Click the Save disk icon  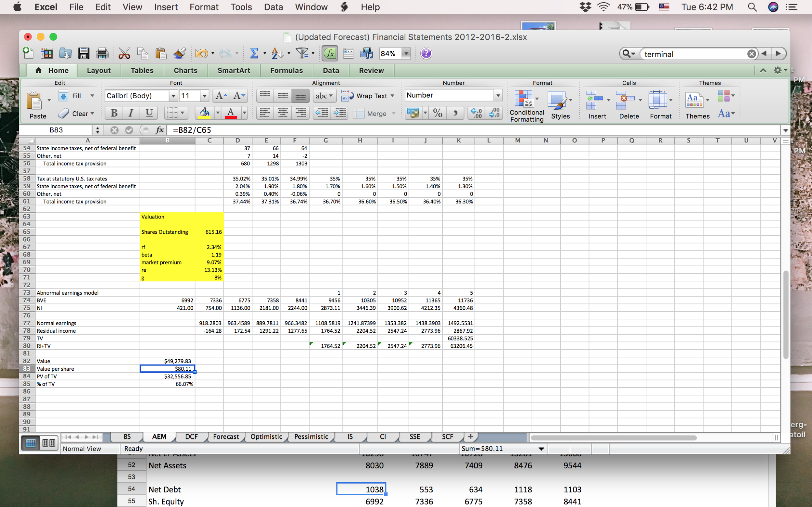click(83, 53)
